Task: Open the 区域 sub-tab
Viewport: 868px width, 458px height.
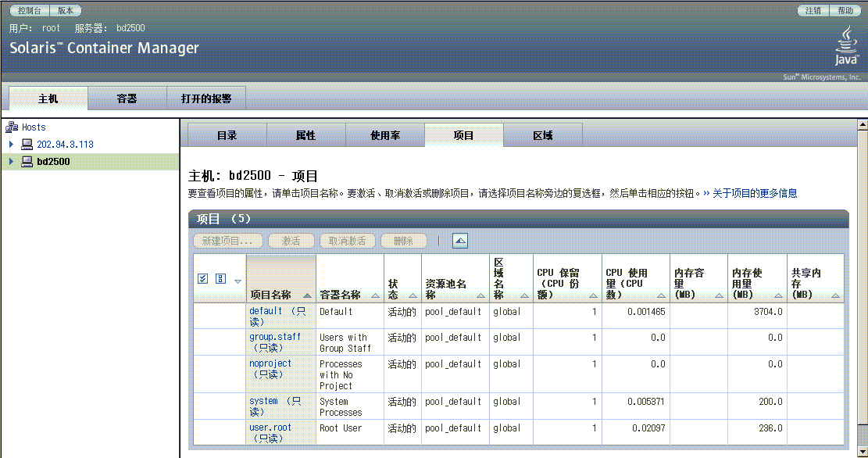Action: pos(542,135)
